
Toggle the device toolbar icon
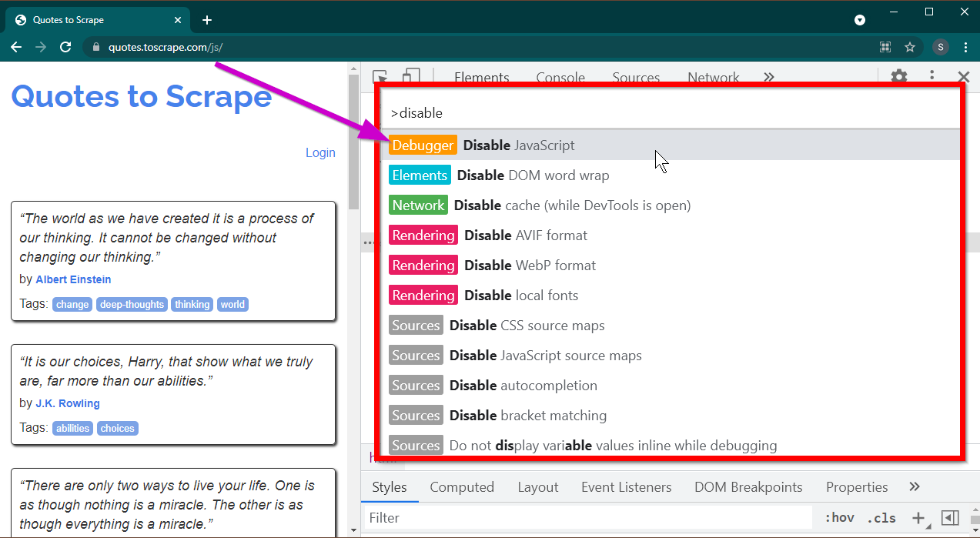click(x=412, y=76)
